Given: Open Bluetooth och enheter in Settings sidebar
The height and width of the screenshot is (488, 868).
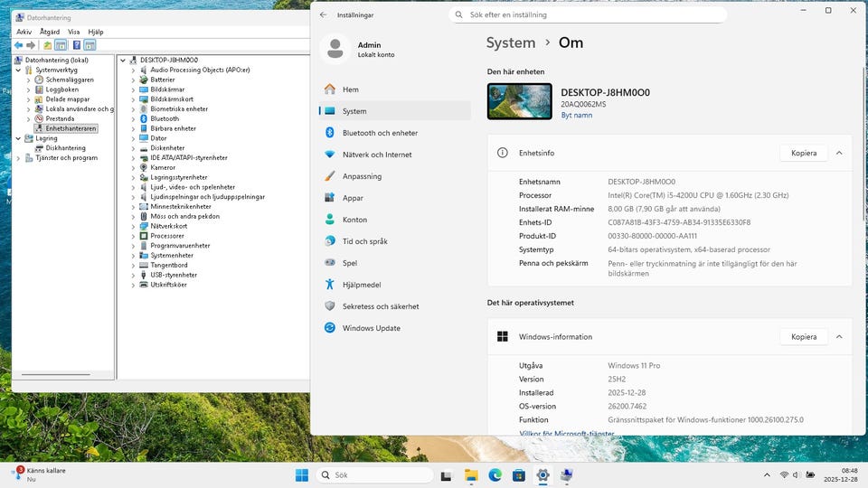Looking at the screenshot, I should tap(380, 133).
